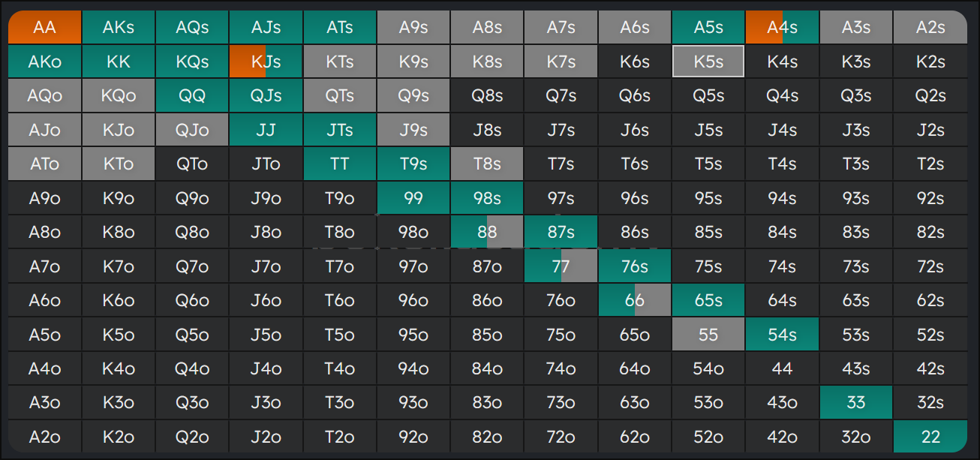Pick the 66 pocket pair cell

pos(635,300)
